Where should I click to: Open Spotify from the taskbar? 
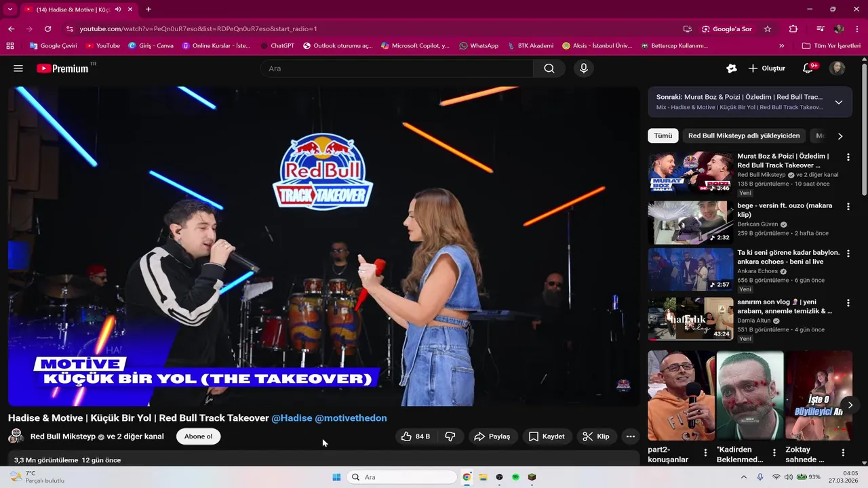[516, 477]
